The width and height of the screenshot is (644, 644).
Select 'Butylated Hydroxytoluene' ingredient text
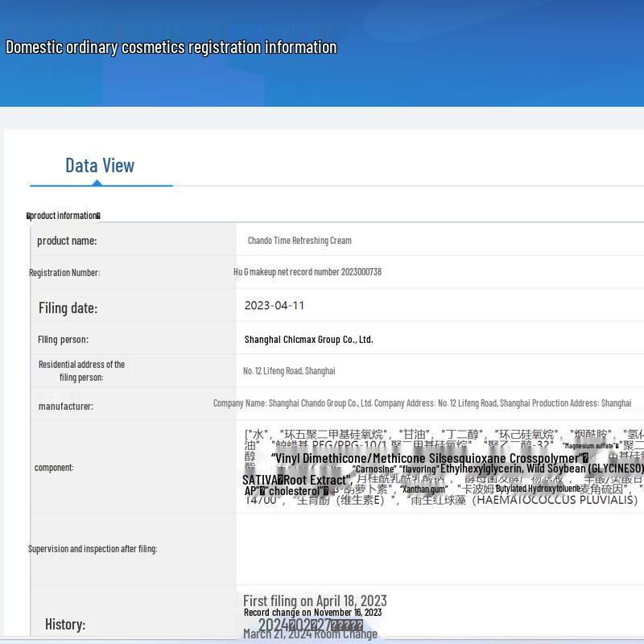click(x=538, y=489)
